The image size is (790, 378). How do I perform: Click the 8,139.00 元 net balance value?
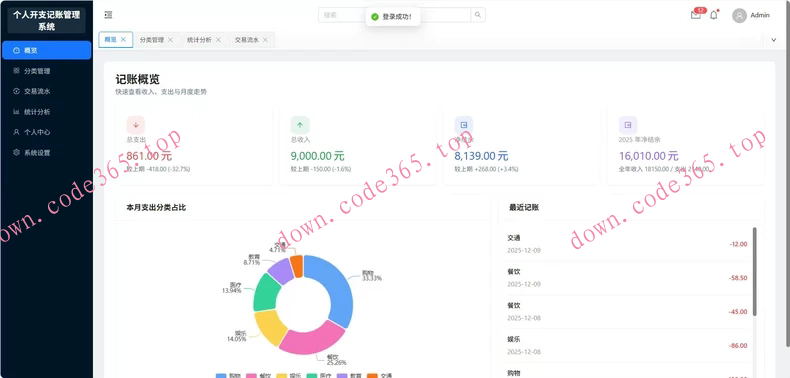481,156
